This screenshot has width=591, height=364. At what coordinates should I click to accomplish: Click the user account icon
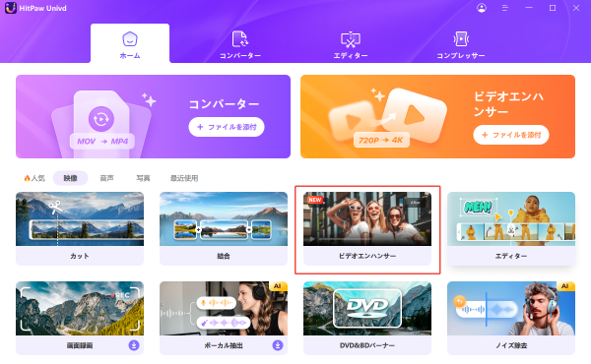[482, 8]
